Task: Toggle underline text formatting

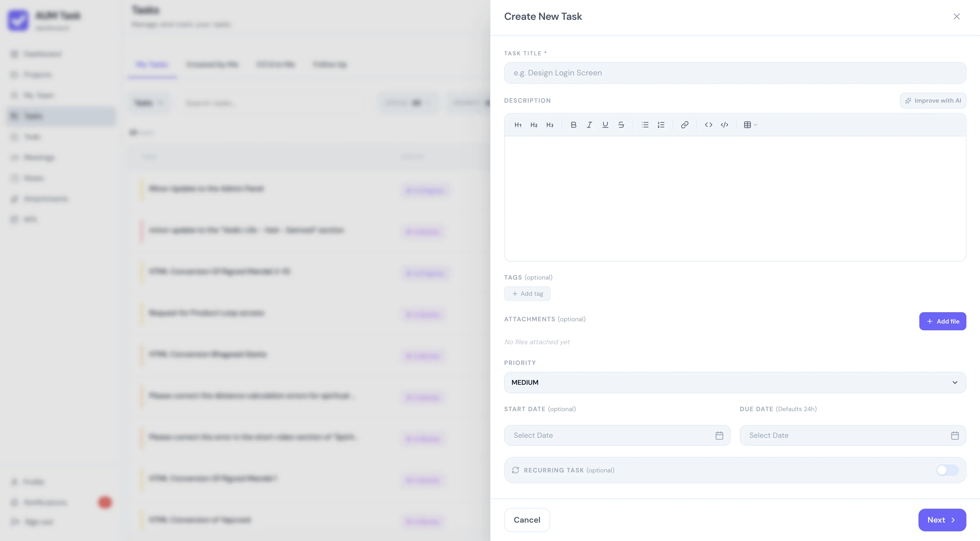Action: (605, 125)
